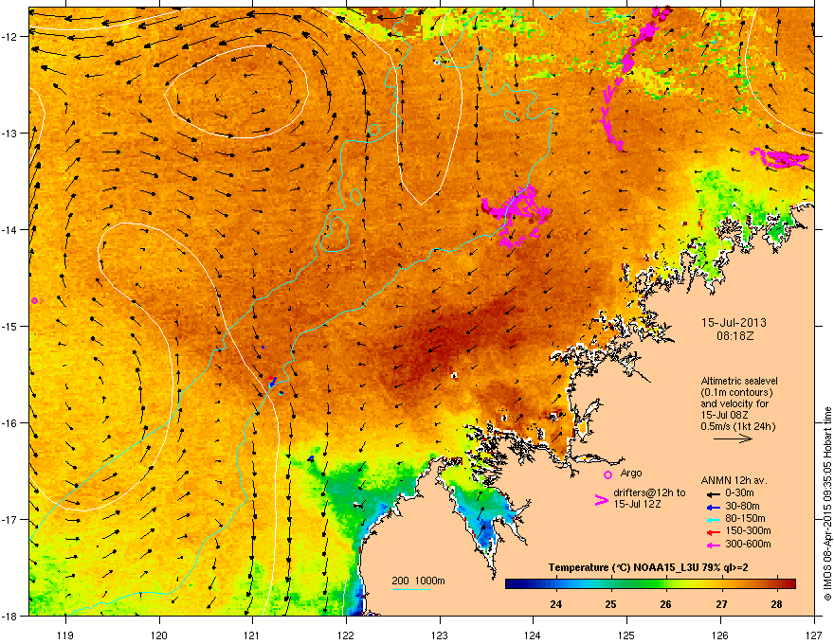Click the black 0-30m arrow in legend
Screen dimensions: 834x644
[712, 493]
